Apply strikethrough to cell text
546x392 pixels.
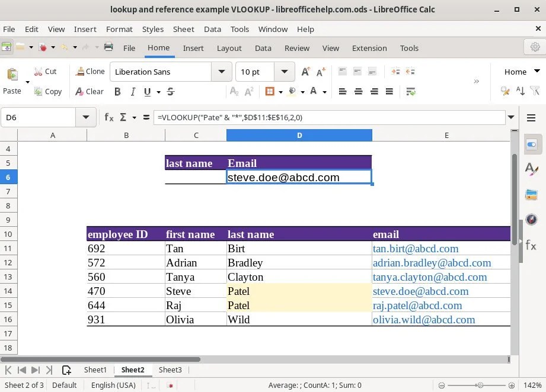[170, 92]
